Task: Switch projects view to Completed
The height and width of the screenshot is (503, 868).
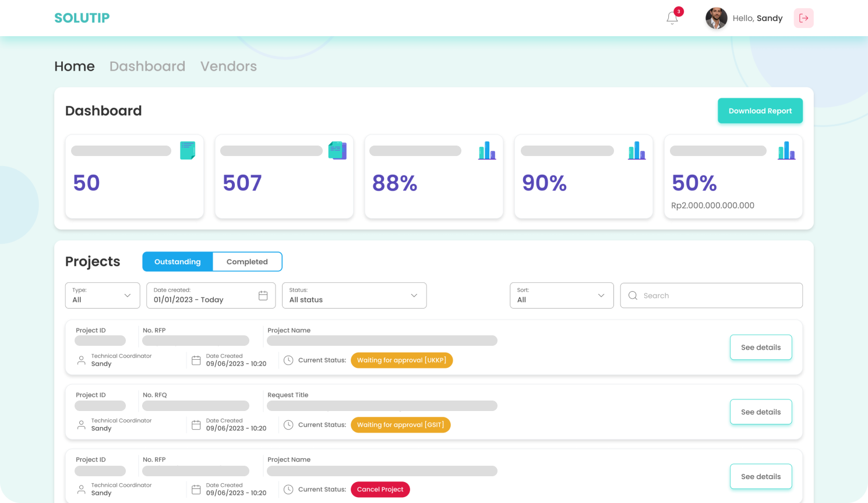Action: (247, 261)
